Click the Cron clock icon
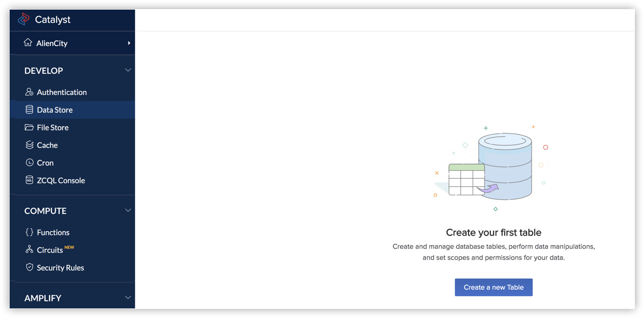644x318 pixels. [x=29, y=163]
